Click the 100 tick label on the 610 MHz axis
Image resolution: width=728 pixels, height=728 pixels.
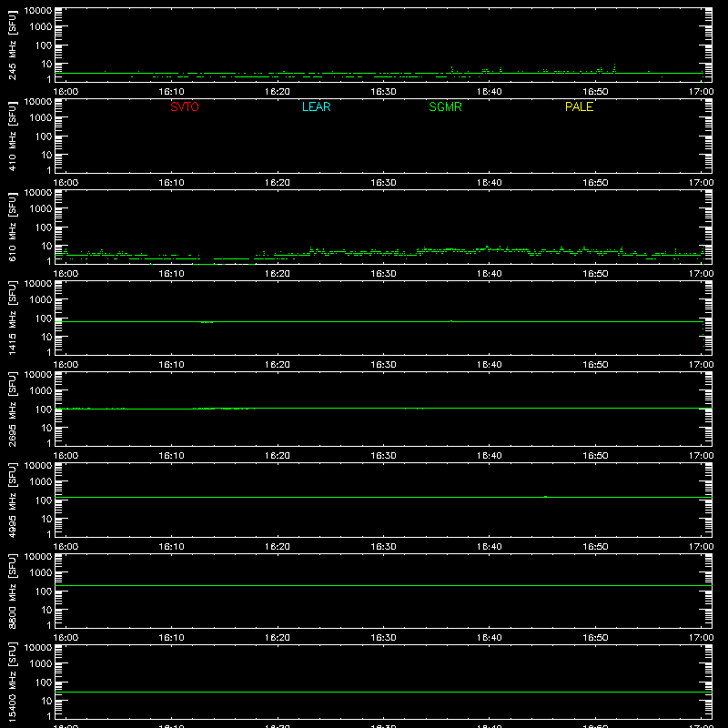[x=43, y=227]
